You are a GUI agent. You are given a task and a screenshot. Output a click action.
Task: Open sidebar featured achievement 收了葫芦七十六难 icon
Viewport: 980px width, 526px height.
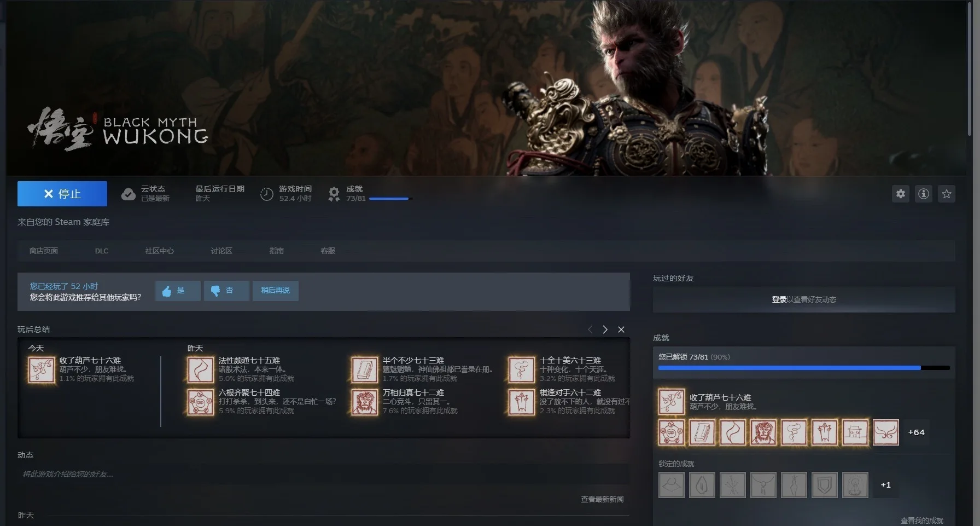coord(672,402)
